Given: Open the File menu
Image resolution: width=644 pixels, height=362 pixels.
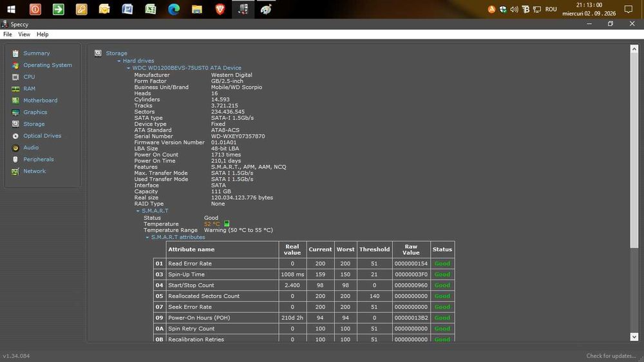Looking at the screenshot, I should point(7,35).
